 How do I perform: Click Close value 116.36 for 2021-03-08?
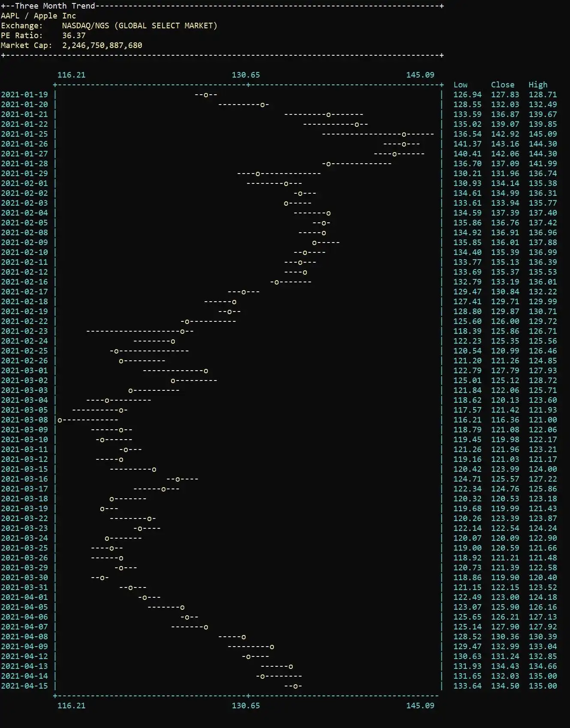[505, 420]
